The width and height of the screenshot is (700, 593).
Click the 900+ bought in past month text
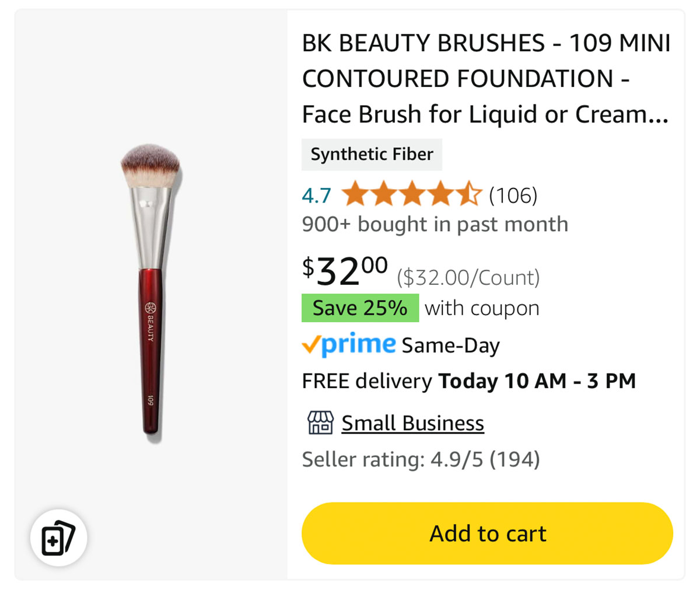click(x=435, y=224)
